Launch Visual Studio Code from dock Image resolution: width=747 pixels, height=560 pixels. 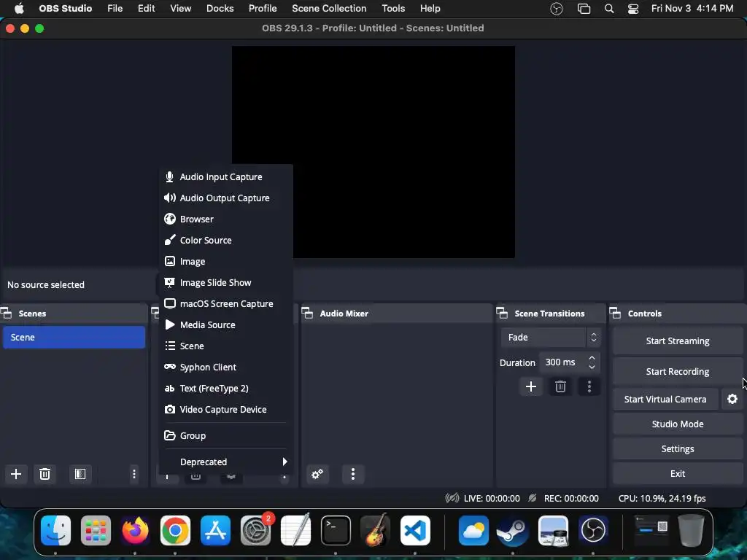[x=415, y=530]
